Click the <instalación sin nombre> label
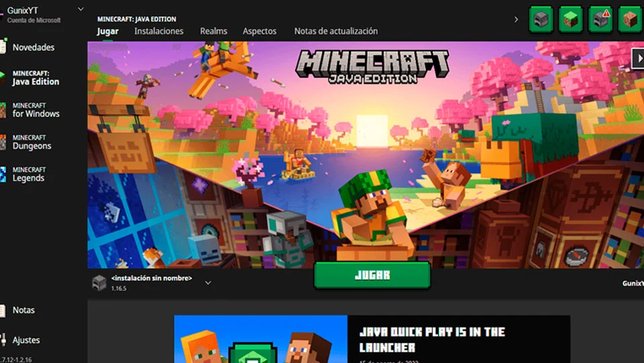Screen dimensions: 644x363 151,278
